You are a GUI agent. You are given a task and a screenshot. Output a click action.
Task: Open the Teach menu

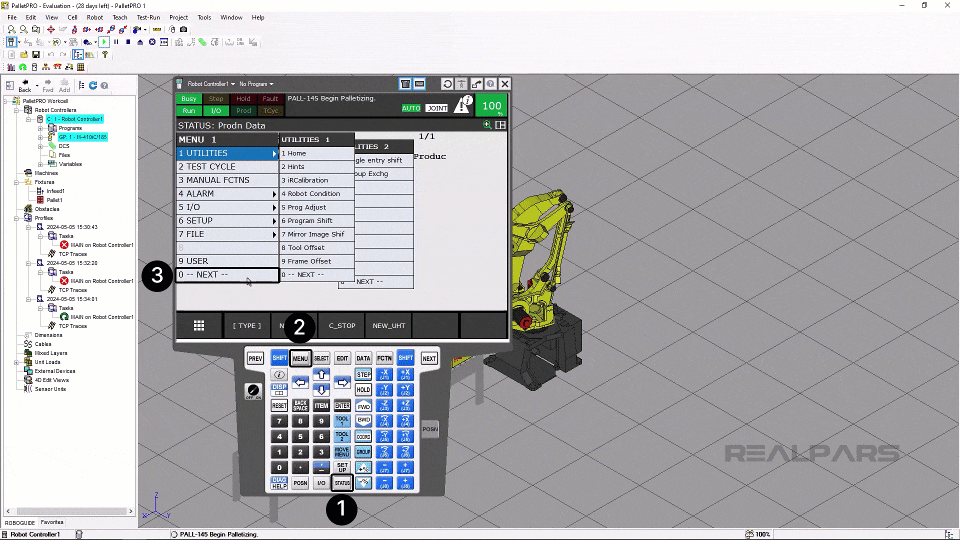[119, 17]
